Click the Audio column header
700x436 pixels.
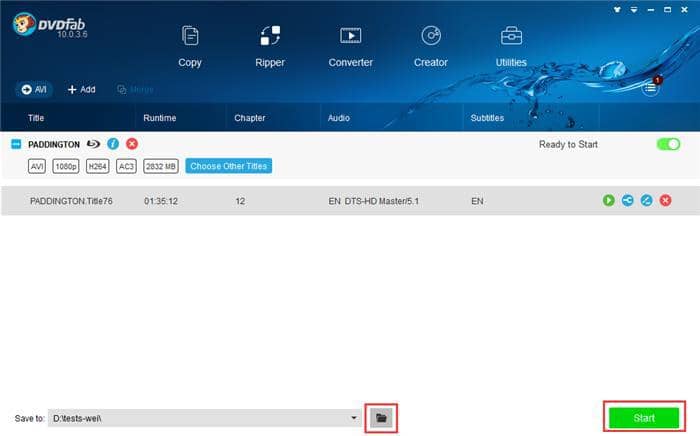click(338, 118)
